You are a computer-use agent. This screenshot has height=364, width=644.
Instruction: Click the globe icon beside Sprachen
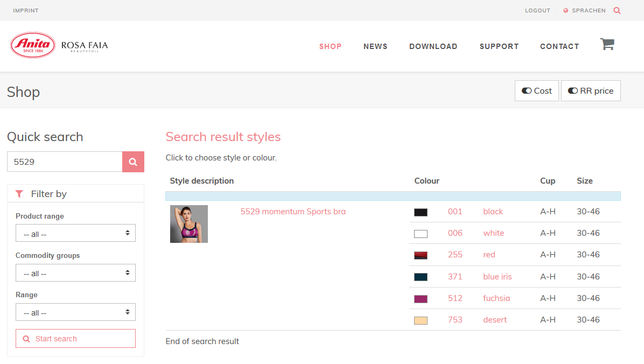pos(566,11)
